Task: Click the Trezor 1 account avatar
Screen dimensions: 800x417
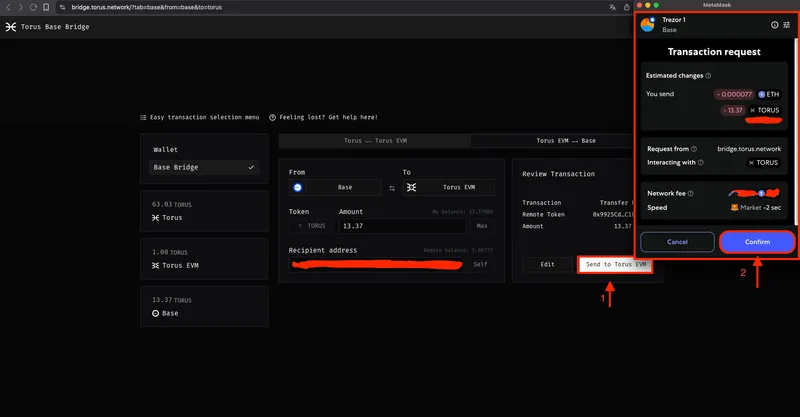Action: coord(647,25)
